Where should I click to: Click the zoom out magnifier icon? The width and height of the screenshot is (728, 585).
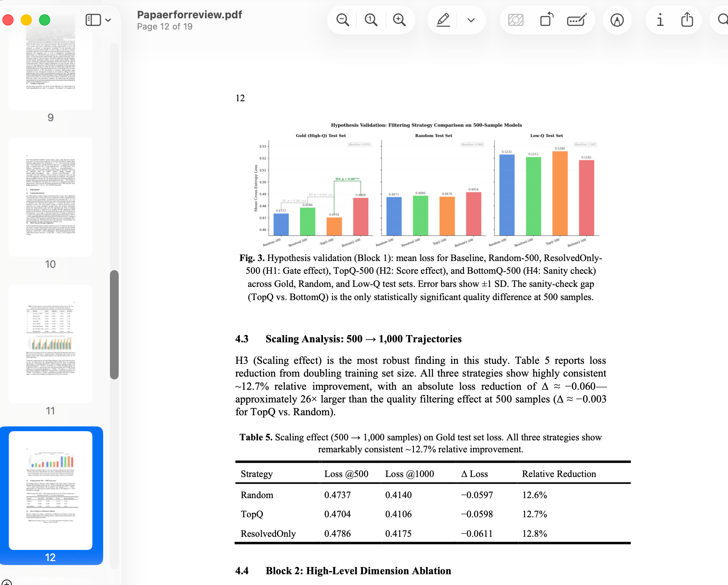(x=342, y=20)
